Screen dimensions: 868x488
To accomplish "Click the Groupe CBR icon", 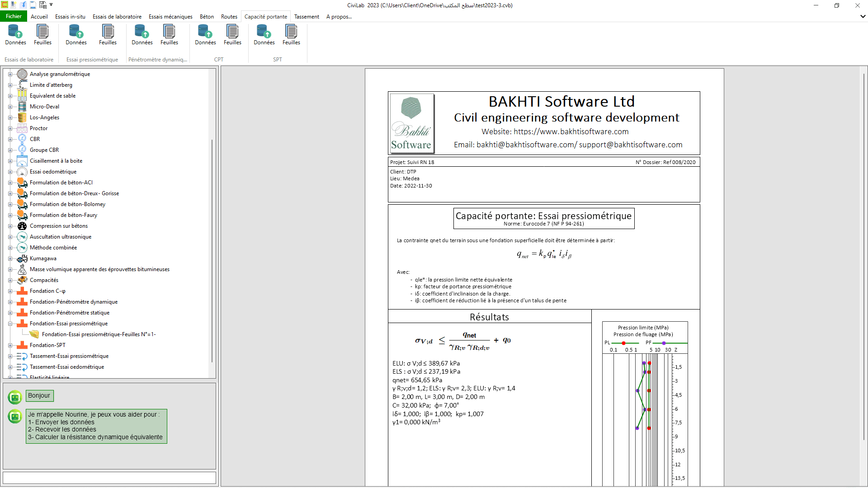I will [22, 150].
